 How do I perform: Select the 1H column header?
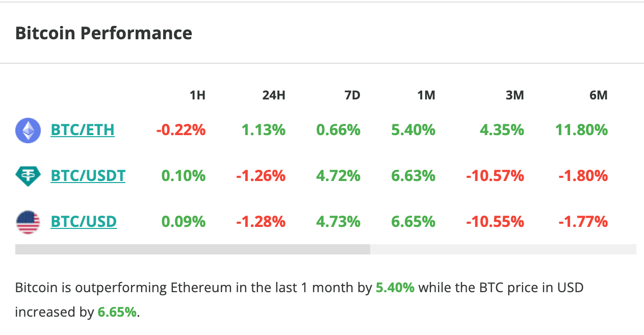coord(197,95)
